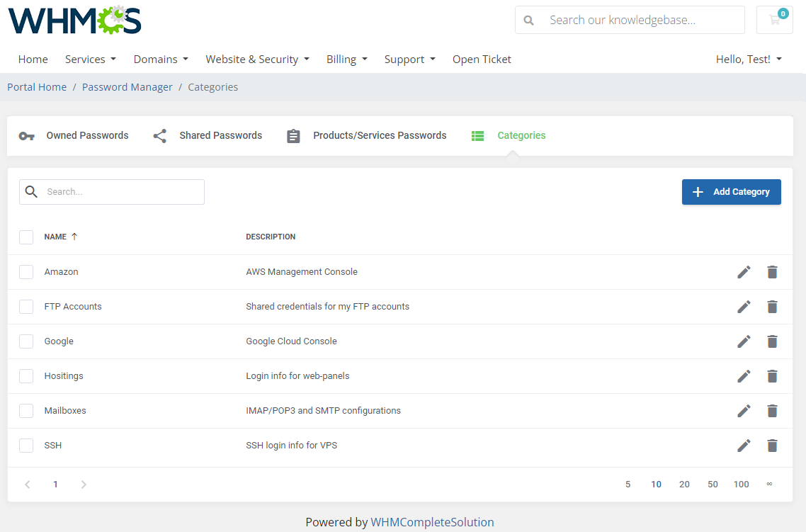
Task: Click the DESCRIPTION column header
Action: tap(271, 237)
